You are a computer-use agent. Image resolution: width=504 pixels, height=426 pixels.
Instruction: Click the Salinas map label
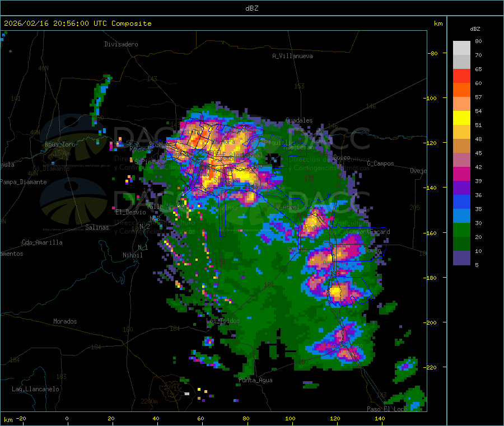[x=97, y=227]
